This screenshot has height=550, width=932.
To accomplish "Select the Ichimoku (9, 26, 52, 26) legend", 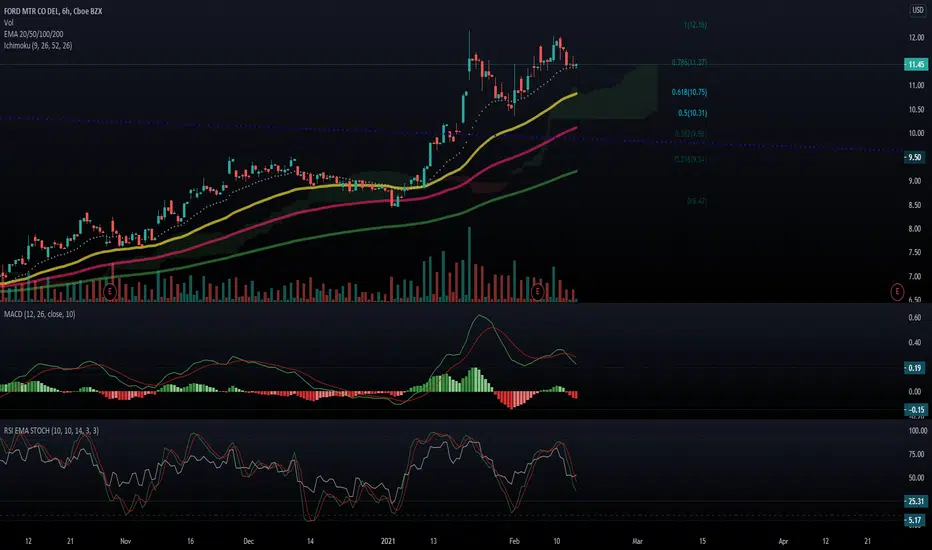I will [38, 45].
